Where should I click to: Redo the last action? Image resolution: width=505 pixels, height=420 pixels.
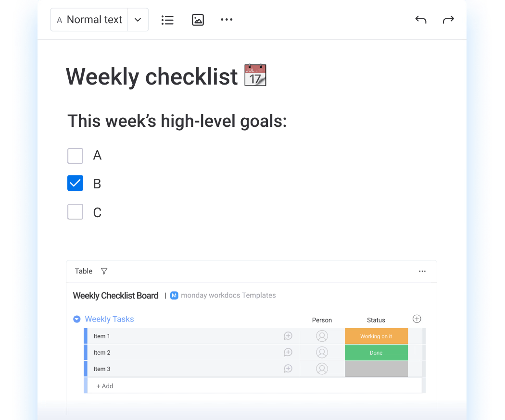(448, 20)
